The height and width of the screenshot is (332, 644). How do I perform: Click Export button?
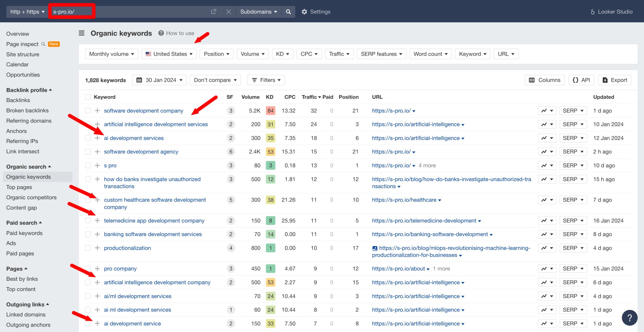(615, 80)
